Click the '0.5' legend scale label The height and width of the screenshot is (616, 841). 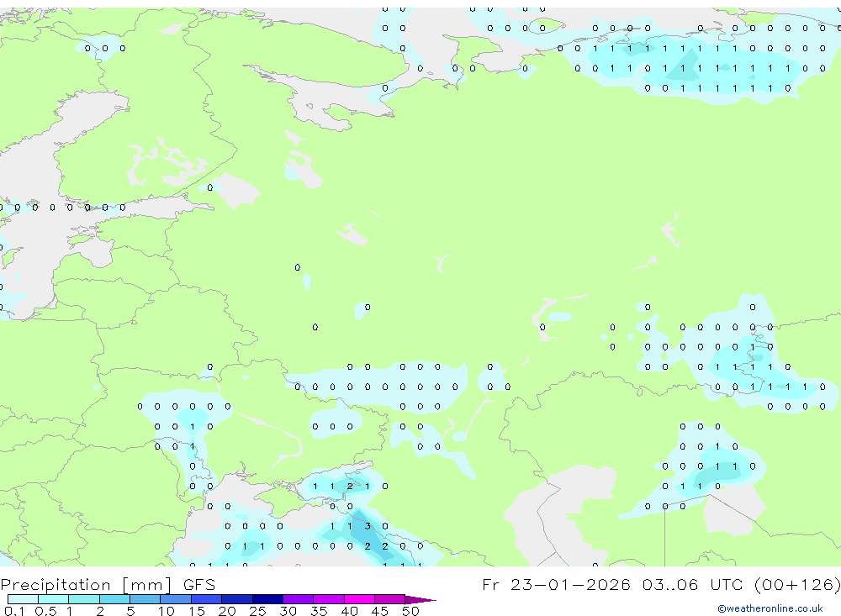45,611
